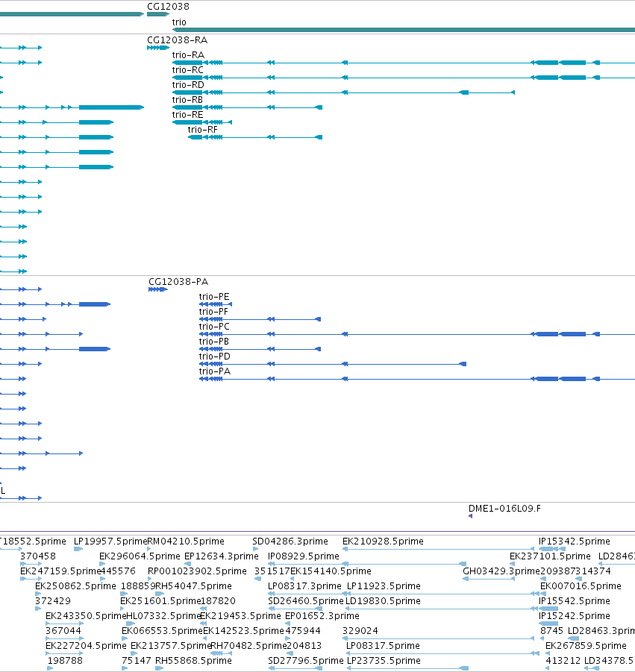Select EST IP15542.5prime

click(575, 601)
